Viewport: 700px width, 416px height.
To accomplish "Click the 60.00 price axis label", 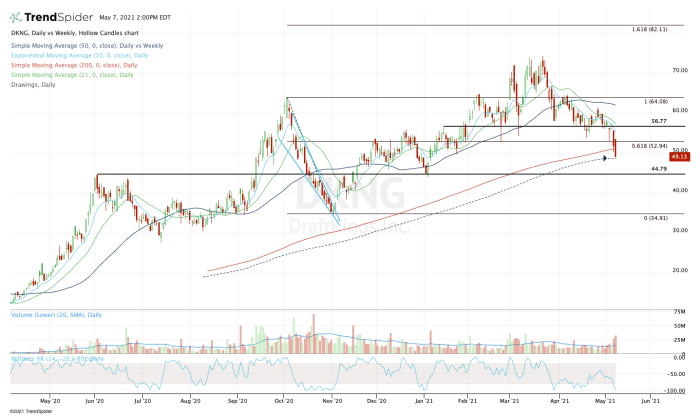I will [680, 110].
